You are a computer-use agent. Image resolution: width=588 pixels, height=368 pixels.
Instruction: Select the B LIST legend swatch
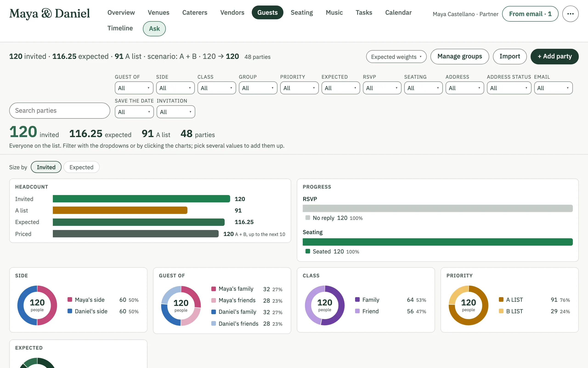coord(501,311)
